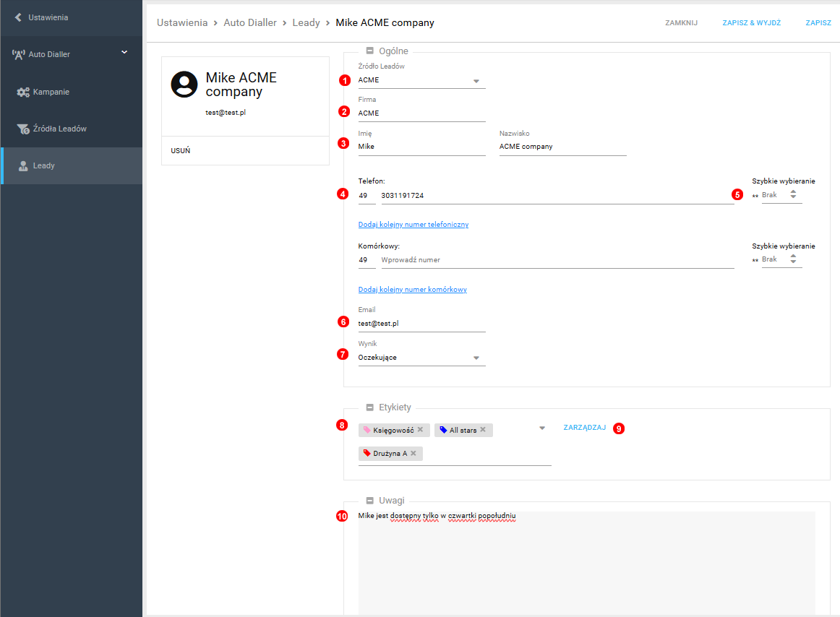Image resolution: width=840 pixels, height=617 pixels.
Task: Remove the Drużyna A tag
Action: [413, 453]
